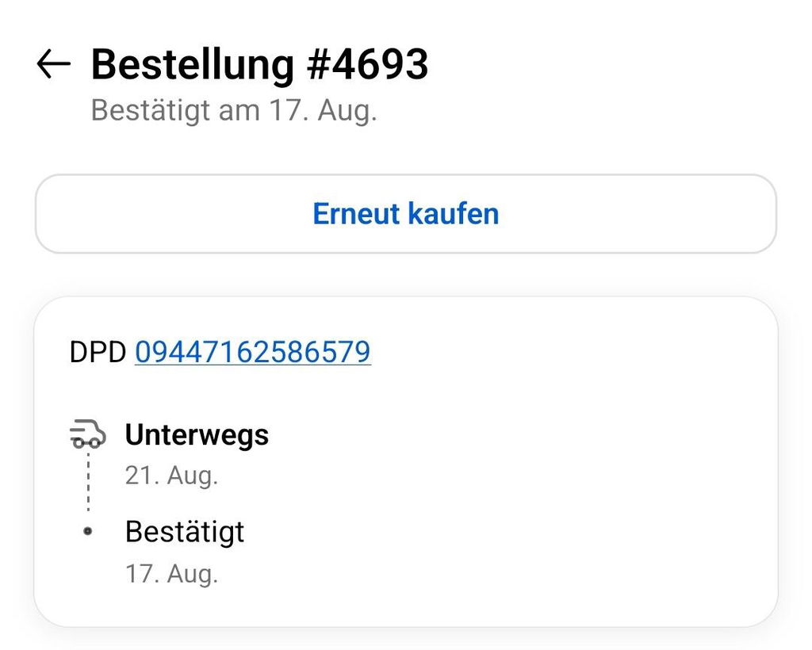
Task: Click the dashed timeline connector line
Action: [89, 481]
